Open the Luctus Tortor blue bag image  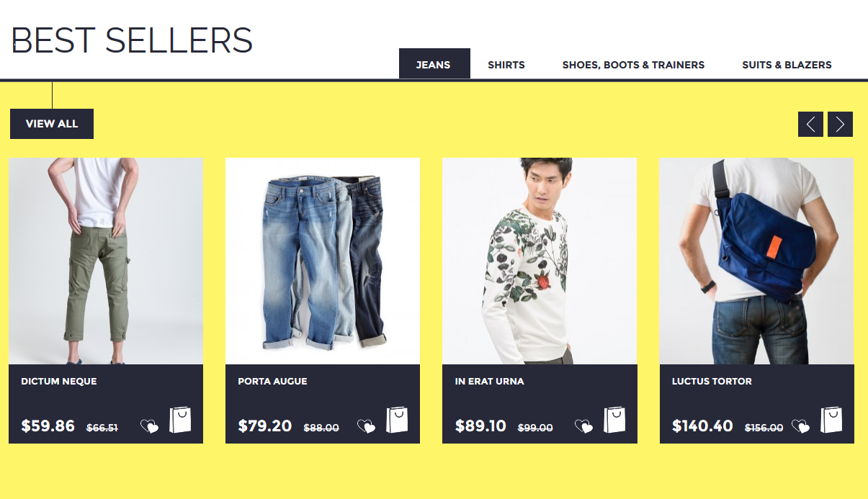(x=757, y=261)
